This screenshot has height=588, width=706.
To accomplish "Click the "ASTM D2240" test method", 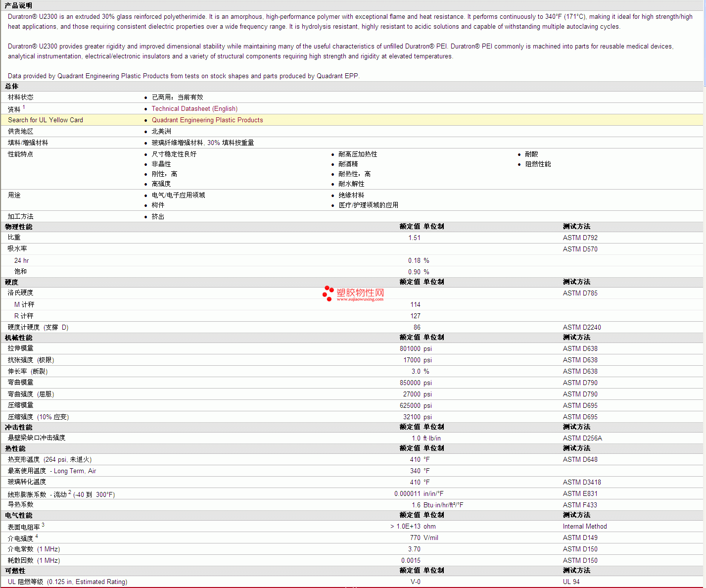I will [x=582, y=328].
